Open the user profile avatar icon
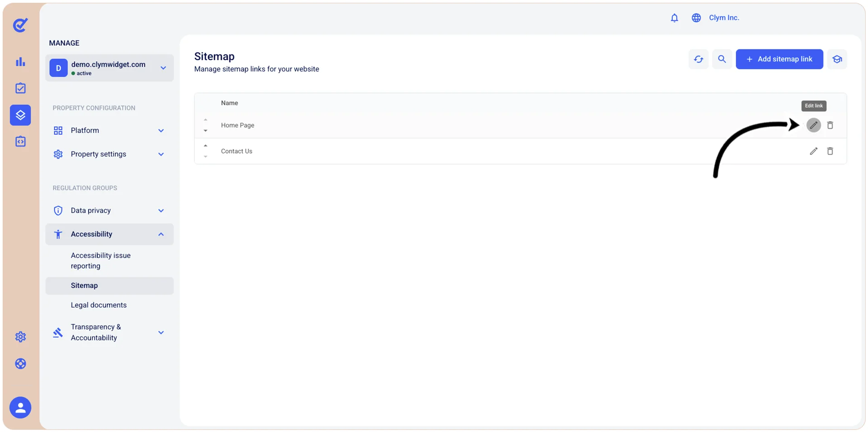The height and width of the screenshot is (432, 868). click(x=20, y=408)
